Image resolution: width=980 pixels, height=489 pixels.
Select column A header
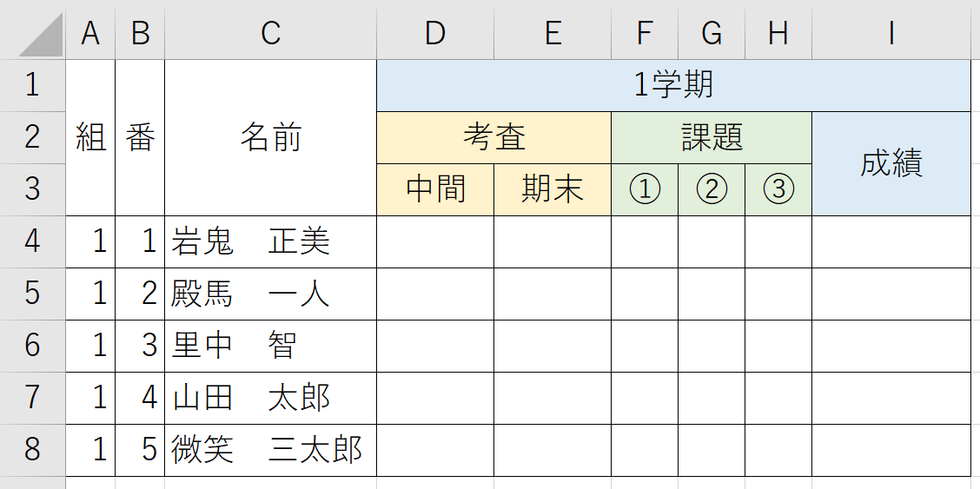(90, 34)
